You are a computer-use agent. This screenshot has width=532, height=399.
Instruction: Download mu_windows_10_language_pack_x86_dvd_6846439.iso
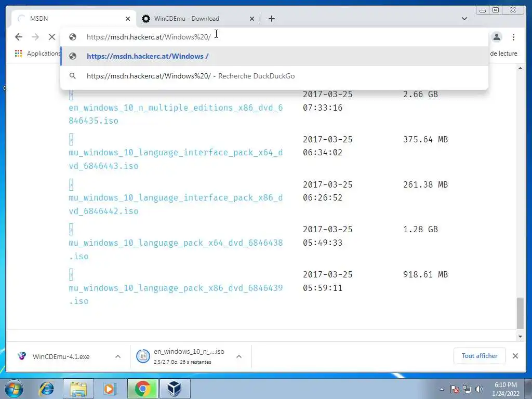pos(176,295)
